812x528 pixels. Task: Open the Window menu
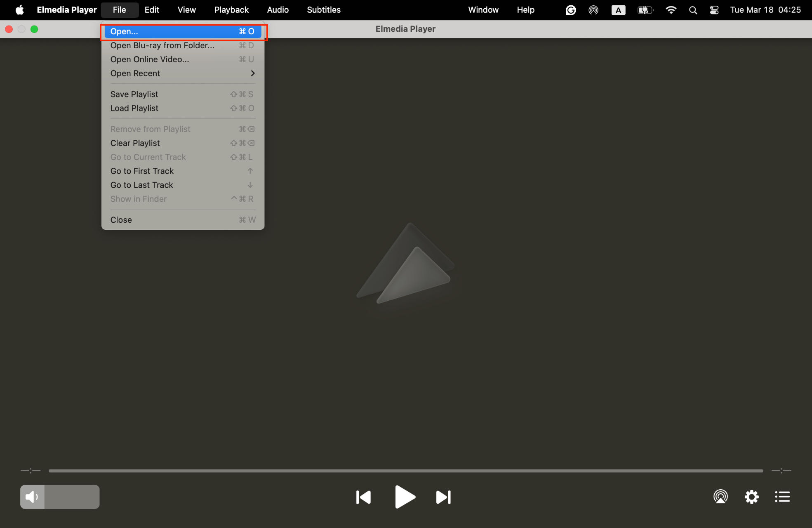pyautogui.click(x=483, y=10)
